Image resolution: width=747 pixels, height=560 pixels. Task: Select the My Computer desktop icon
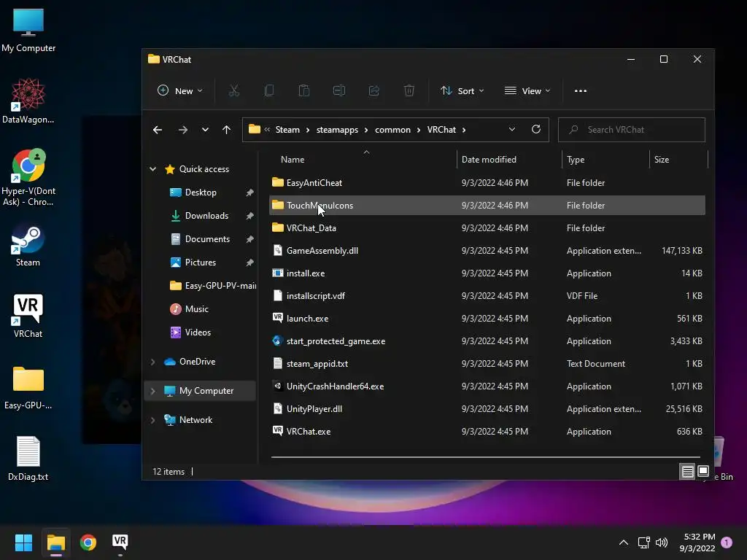point(28,30)
